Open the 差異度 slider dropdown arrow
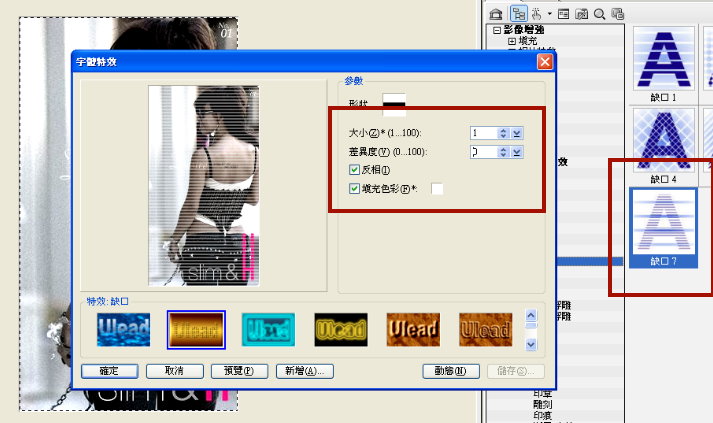Viewport: 713px width, 423px height. [x=517, y=151]
